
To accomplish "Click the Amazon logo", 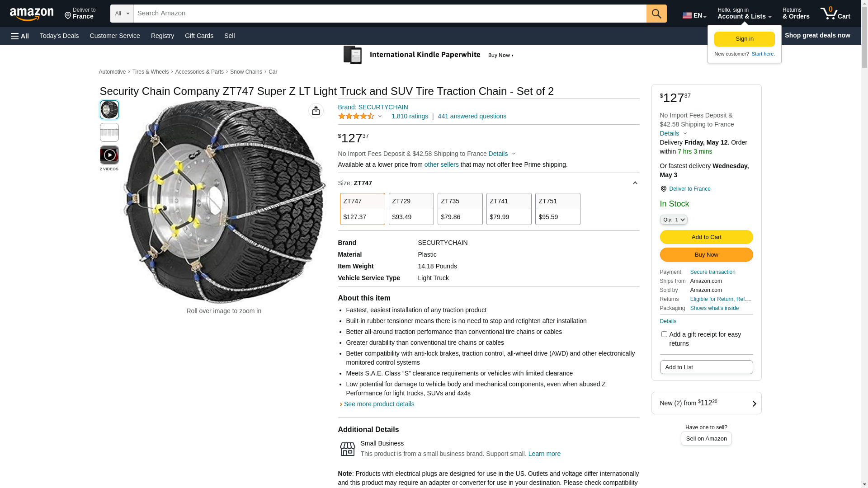I will click(x=32, y=14).
